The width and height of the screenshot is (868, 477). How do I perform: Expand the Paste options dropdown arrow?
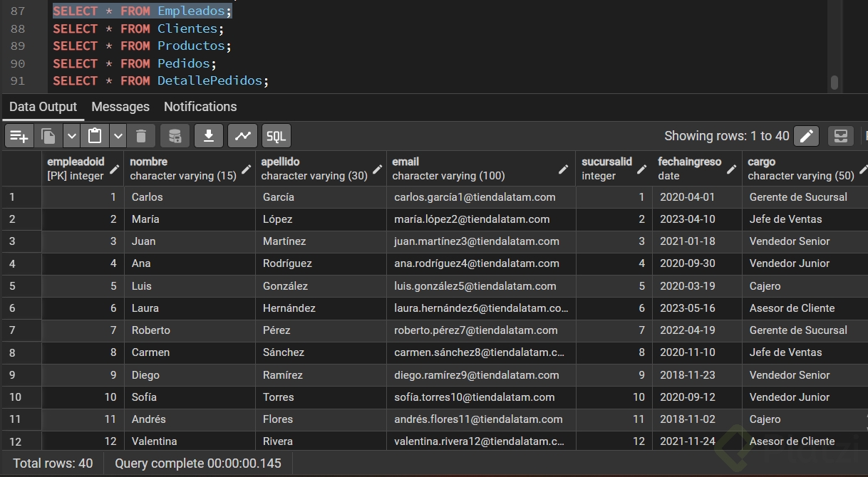[x=118, y=136]
